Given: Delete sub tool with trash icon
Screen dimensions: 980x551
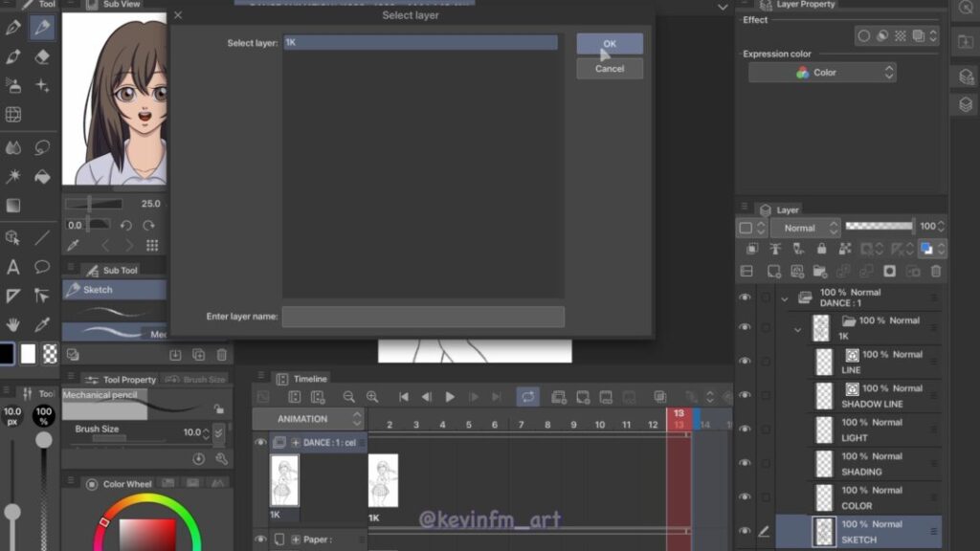Looking at the screenshot, I should point(221,355).
